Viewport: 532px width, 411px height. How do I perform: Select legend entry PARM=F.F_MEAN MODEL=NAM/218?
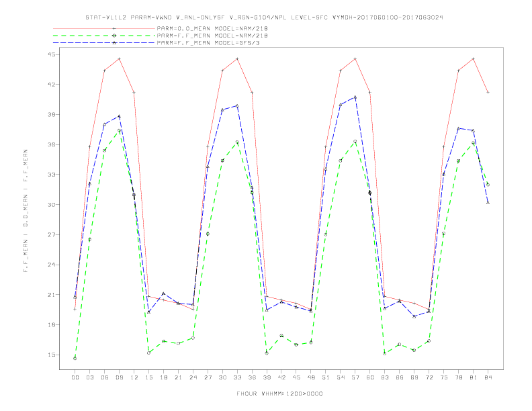coord(212,36)
